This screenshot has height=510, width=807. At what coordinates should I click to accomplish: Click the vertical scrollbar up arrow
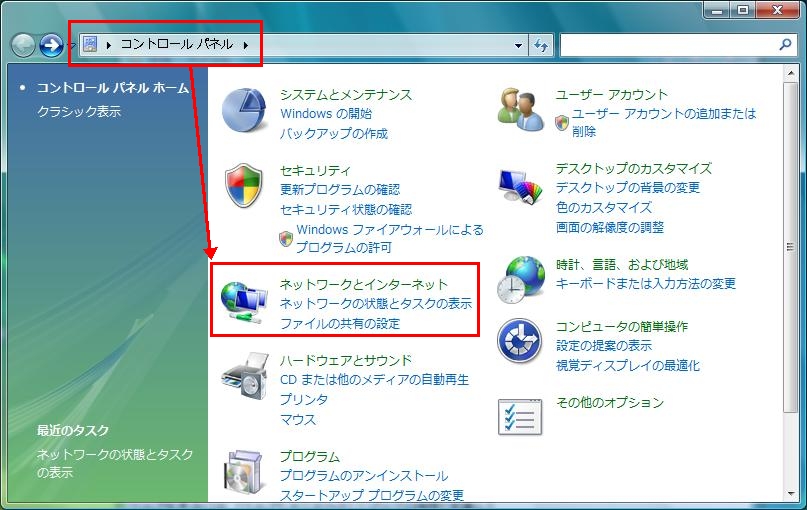pos(791,74)
